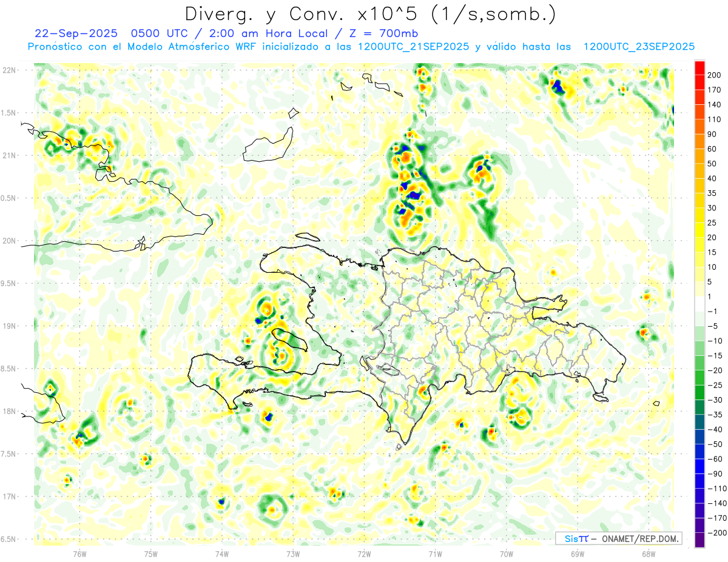The height and width of the screenshot is (562, 728).
Task: Click the "72W" longitude axis label
Action: [364, 554]
